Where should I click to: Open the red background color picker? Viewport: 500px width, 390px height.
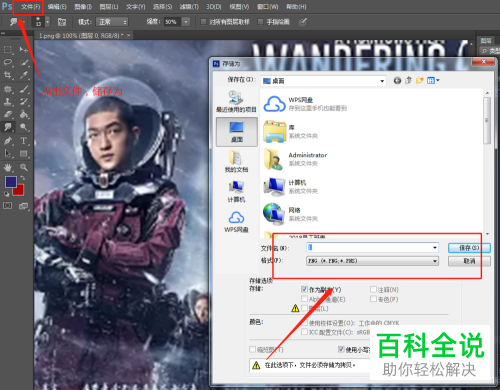coord(20,191)
